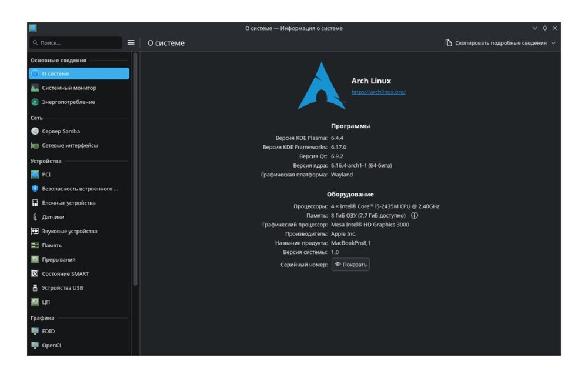
Task: Open the PCI devices icon
Action: pyautogui.click(x=35, y=175)
